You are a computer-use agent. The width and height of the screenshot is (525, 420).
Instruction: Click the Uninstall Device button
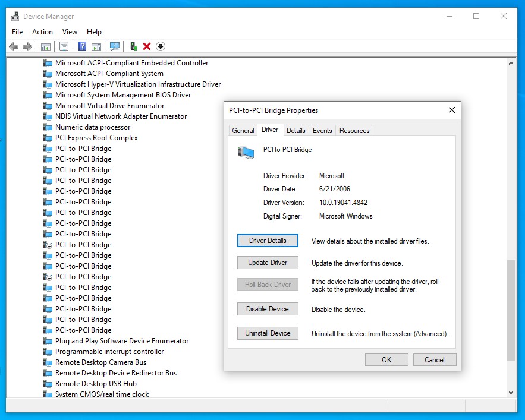(268, 333)
